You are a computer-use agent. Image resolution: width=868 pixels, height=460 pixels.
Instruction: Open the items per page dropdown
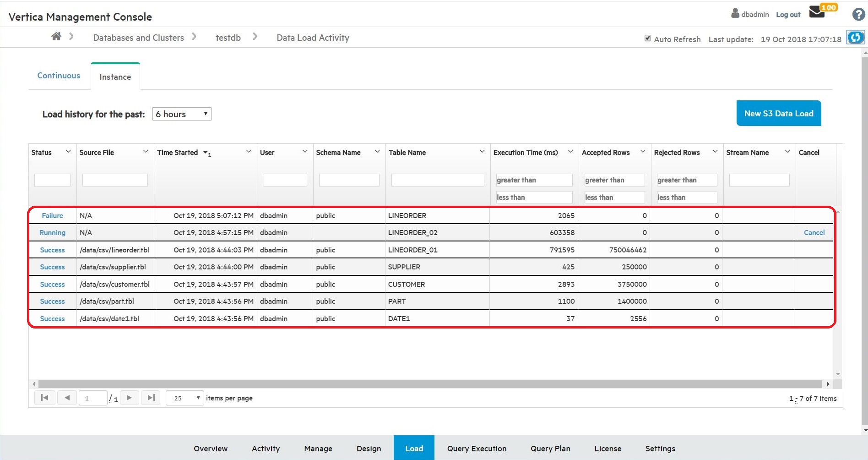coord(184,398)
